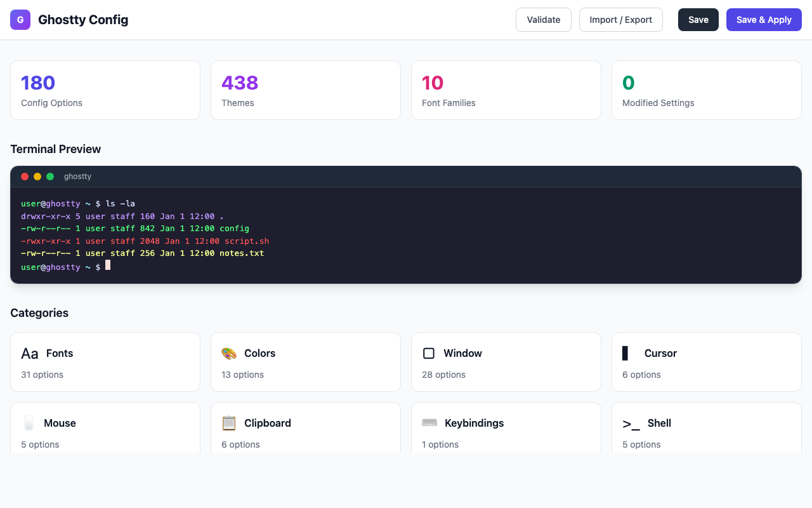Select the Colors palette icon
Viewport: 812px width, 508px height.
point(229,353)
